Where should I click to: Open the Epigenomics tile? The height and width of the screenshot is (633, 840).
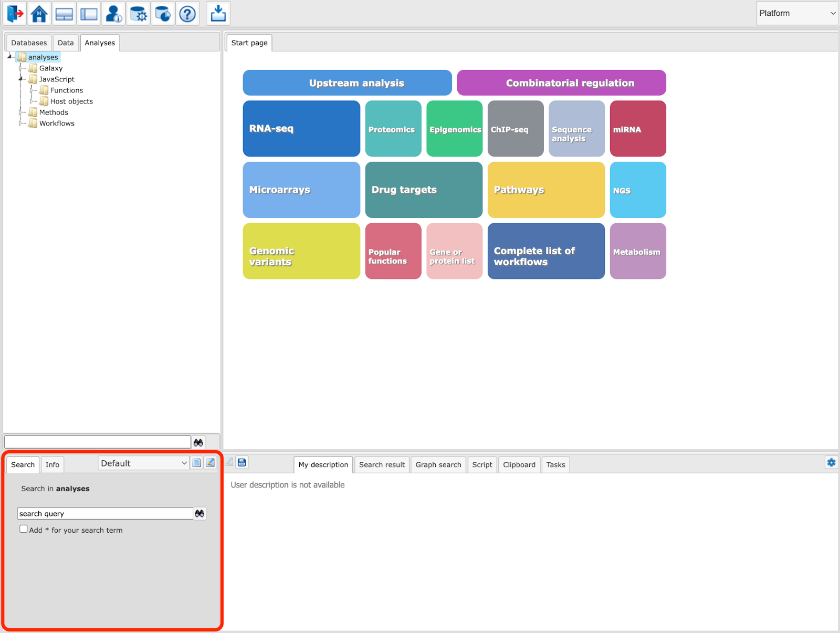(455, 129)
